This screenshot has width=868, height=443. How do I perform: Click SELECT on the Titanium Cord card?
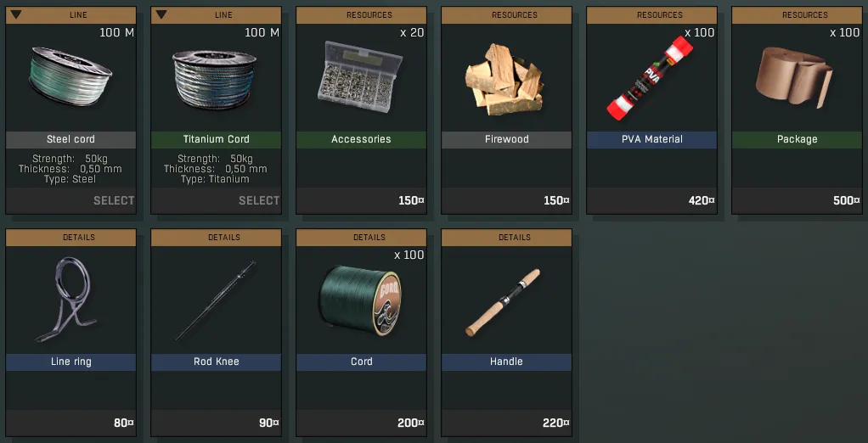point(258,201)
